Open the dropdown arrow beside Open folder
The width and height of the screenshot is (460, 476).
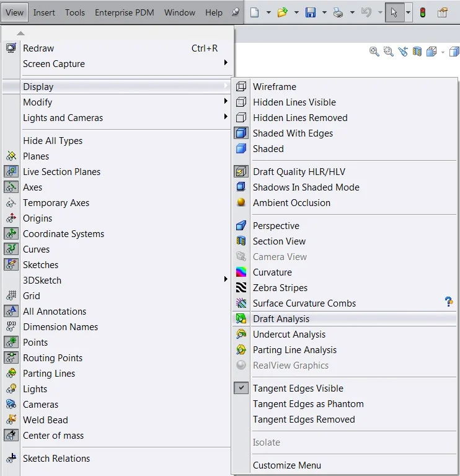click(296, 12)
